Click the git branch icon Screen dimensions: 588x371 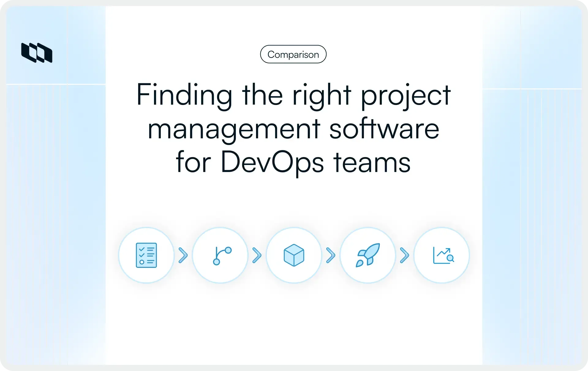point(222,256)
